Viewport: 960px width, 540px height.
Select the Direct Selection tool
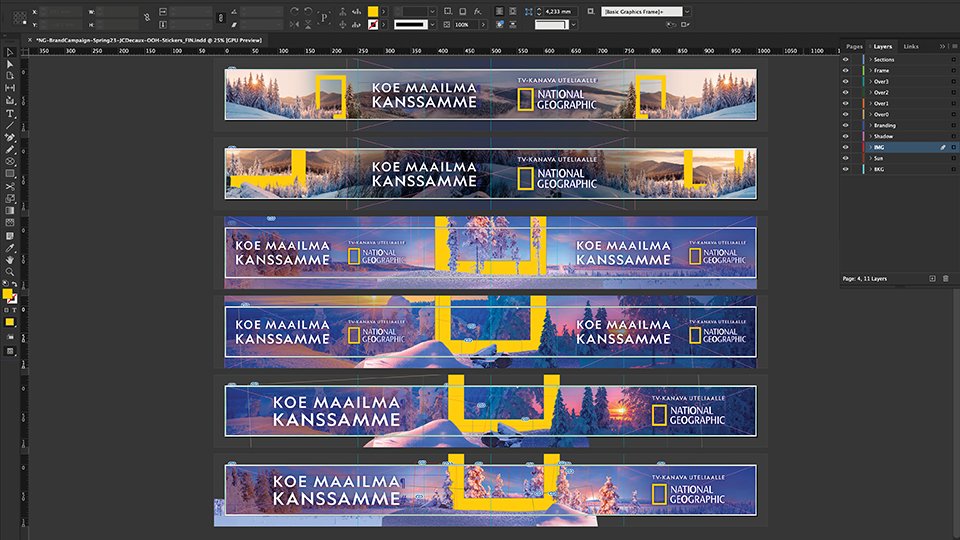[x=10, y=64]
